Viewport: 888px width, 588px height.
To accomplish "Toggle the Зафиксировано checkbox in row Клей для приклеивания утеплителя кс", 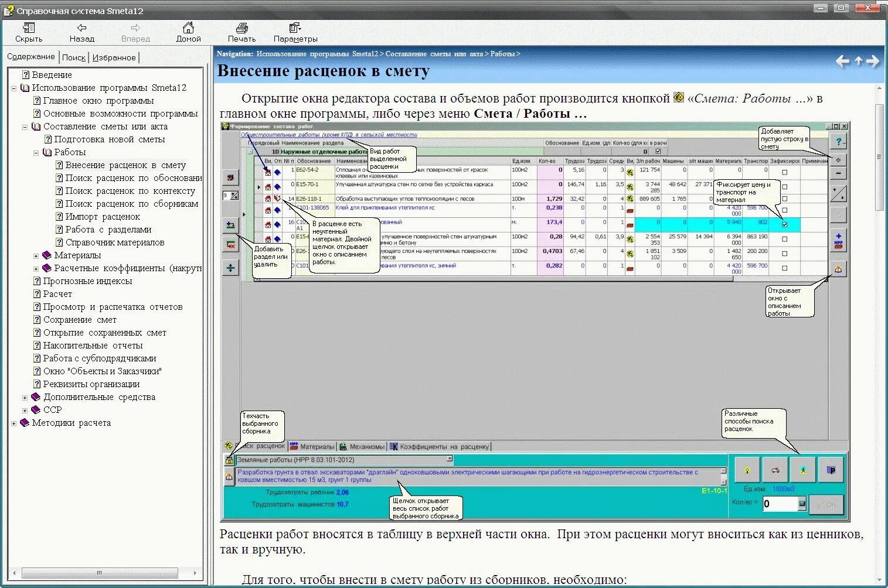I will [784, 210].
